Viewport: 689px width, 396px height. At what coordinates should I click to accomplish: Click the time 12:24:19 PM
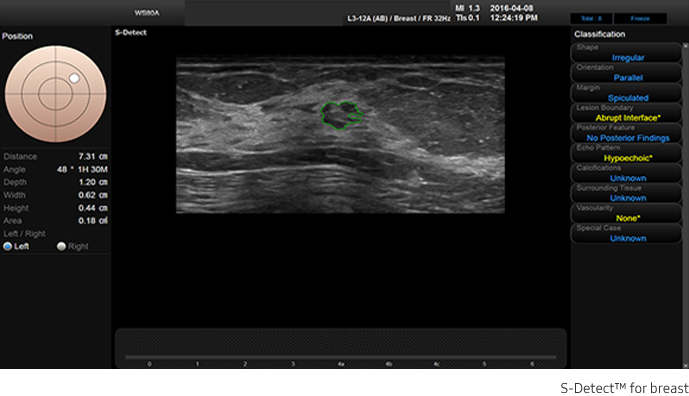tap(514, 18)
